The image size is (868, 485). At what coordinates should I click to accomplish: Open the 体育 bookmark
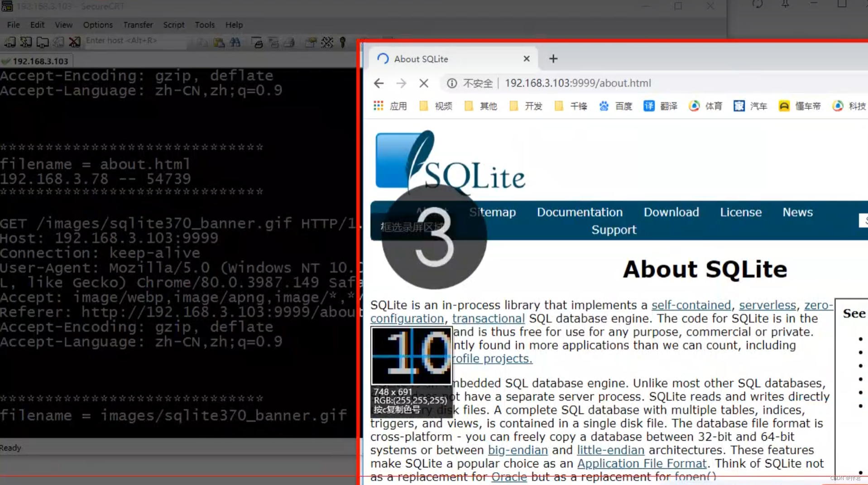[706, 106]
